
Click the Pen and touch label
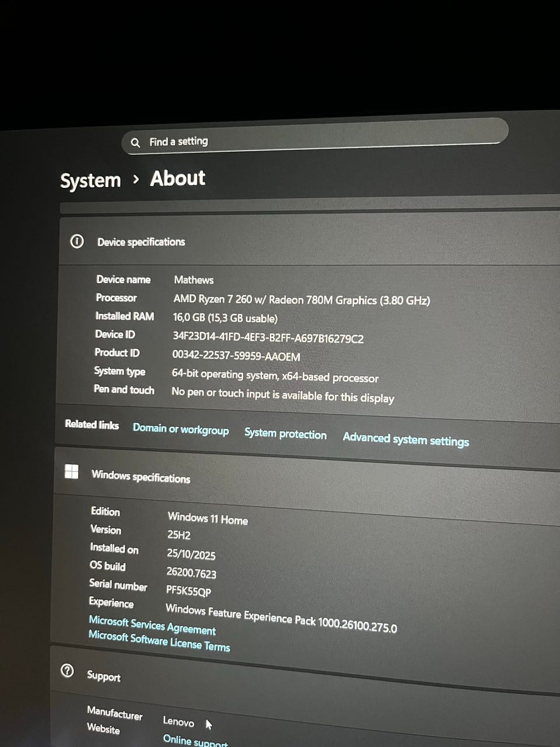point(124,389)
